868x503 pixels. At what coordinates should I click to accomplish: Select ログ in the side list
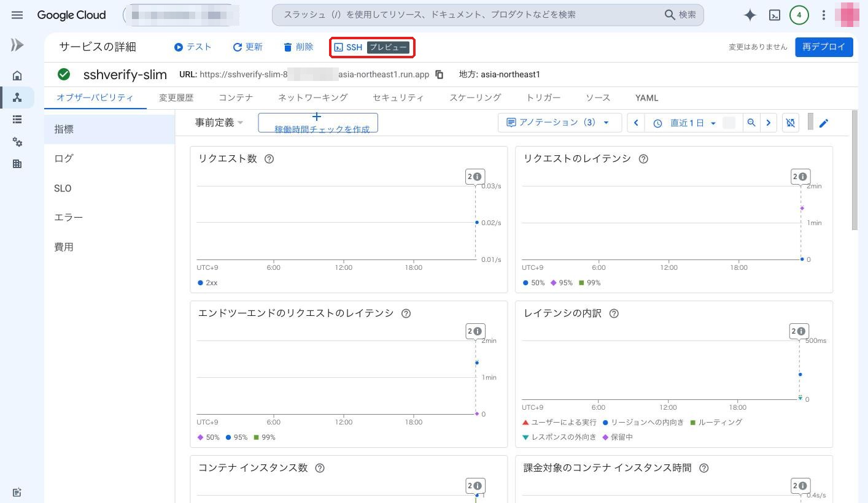(x=109, y=158)
